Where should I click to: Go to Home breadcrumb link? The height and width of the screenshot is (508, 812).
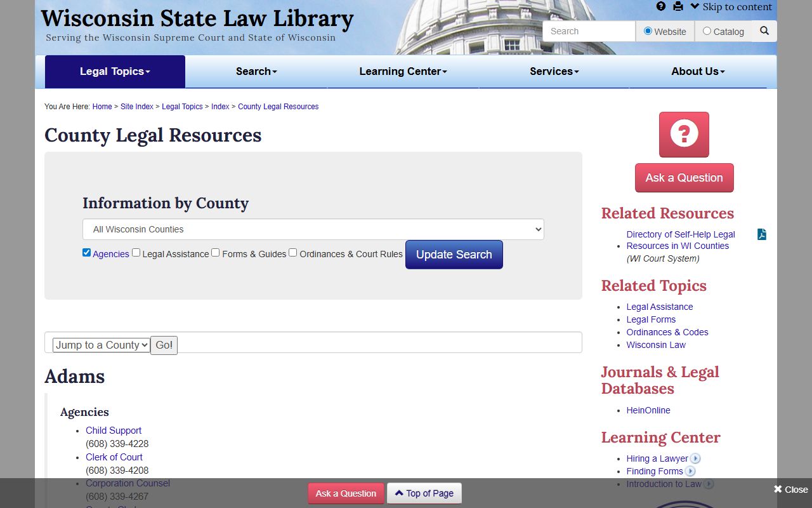(x=102, y=107)
